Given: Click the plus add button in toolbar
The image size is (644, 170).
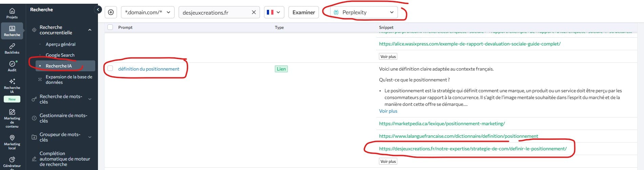Looking at the screenshot, I should click(x=111, y=12).
